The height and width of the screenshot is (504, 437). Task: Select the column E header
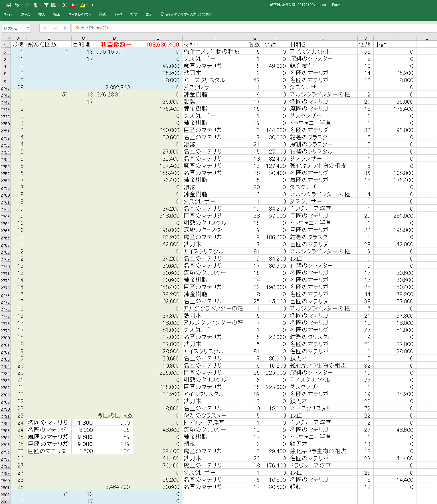pyautogui.click(x=157, y=38)
